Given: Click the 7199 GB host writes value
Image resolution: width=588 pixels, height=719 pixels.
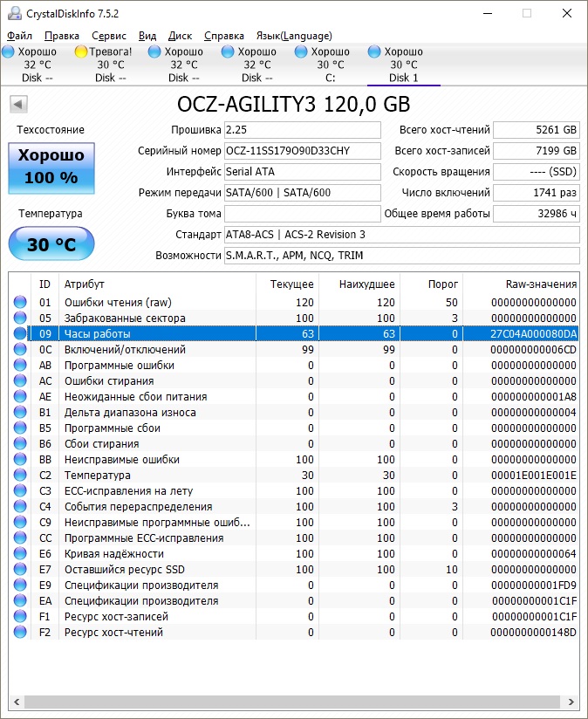Looking at the screenshot, I should tap(537, 151).
